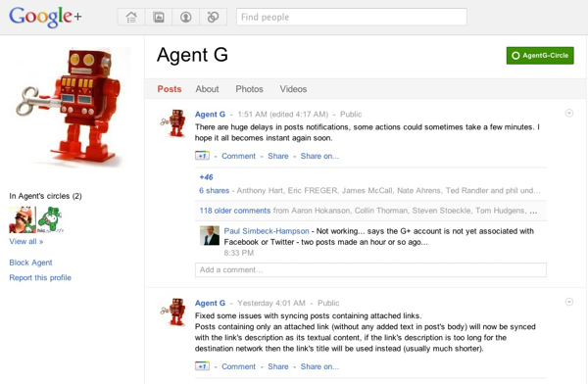588x384 pixels.
Task: Open options arrow for 1:51 AM post
Action: pos(568,114)
